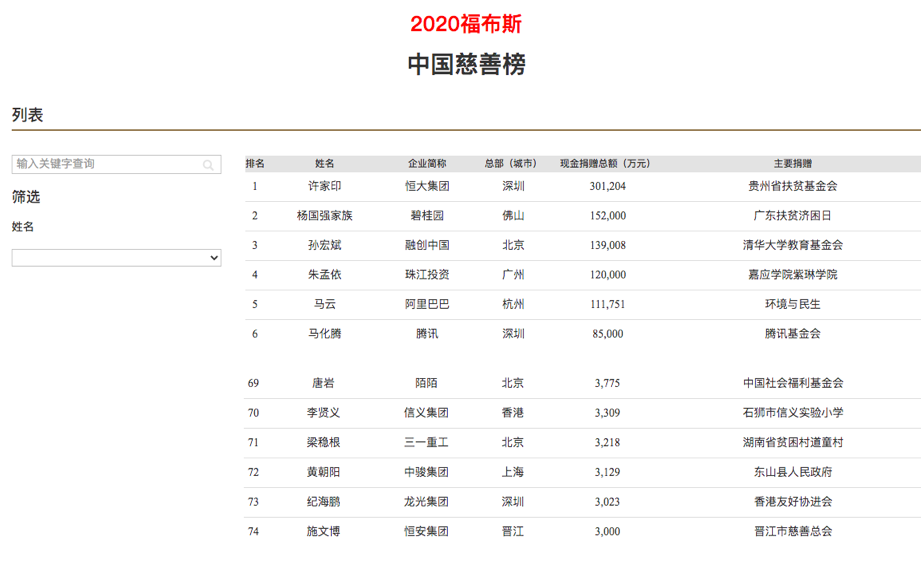Click recipient 东山县人民政府
Image resolution: width=922 pixels, height=562 pixels.
[x=793, y=472]
